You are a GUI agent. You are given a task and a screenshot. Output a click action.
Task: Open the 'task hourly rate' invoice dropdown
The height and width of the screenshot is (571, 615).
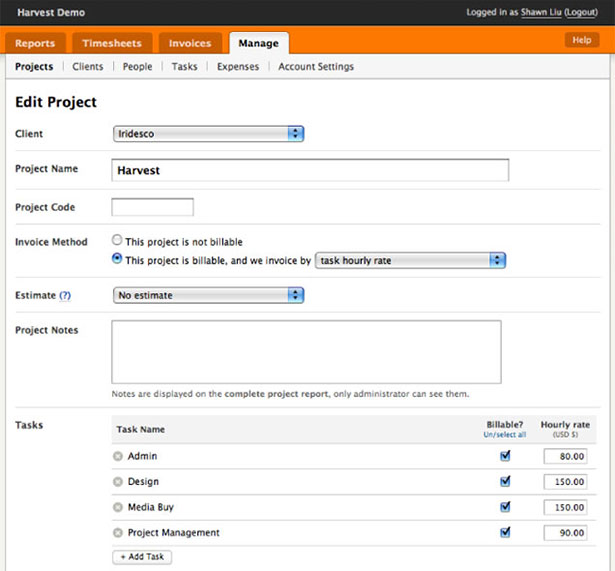411,260
